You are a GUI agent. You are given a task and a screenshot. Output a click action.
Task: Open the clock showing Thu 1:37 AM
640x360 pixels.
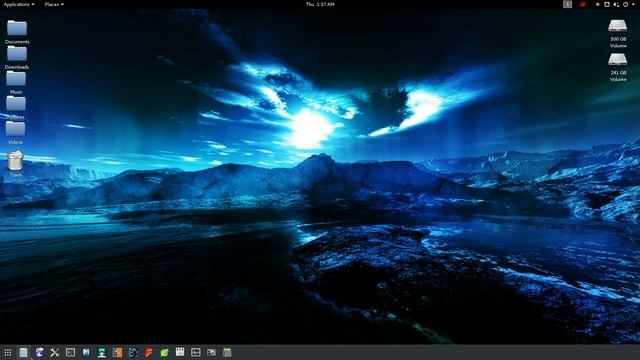[320, 4]
